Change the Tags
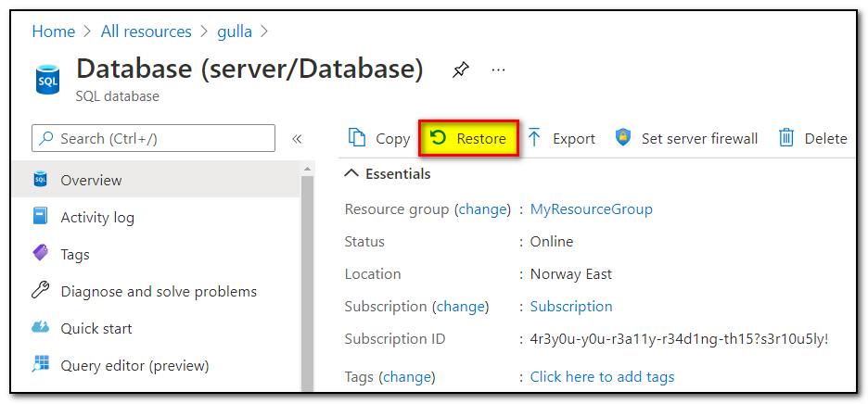Screen dimensions: 868x404 point(407,377)
